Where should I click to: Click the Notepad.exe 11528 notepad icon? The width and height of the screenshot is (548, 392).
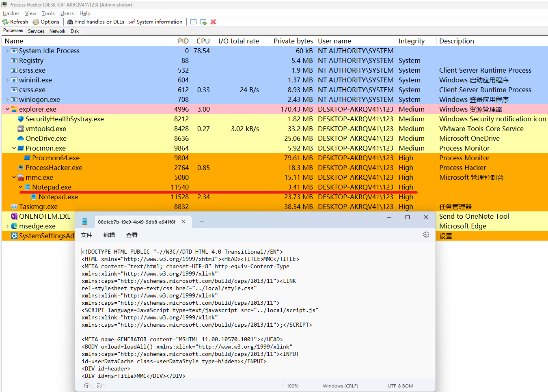point(34,197)
